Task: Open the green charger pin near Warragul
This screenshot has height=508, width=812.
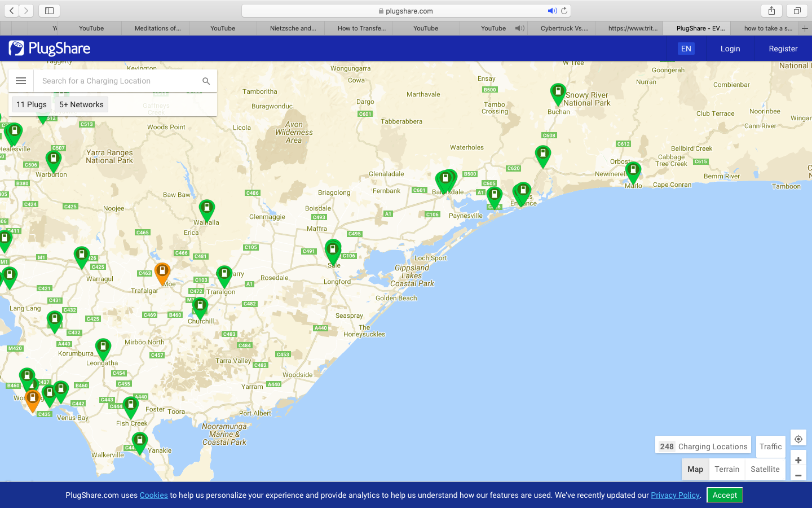Action: click(82, 257)
